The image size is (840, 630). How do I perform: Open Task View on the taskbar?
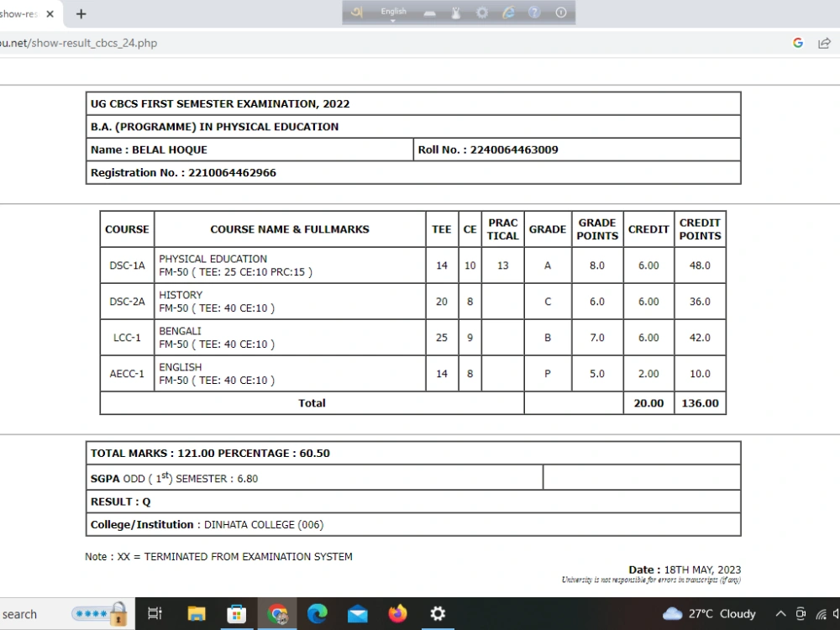pyautogui.click(x=155, y=613)
